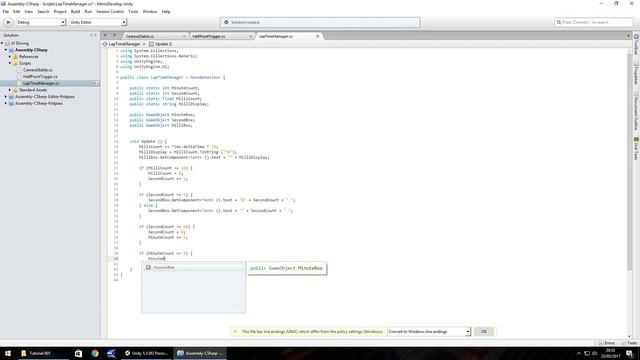Viewport: 640px width, 360px height.
Task: Open the Run menu
Action: pyautogui.click(x=88, y=11)
